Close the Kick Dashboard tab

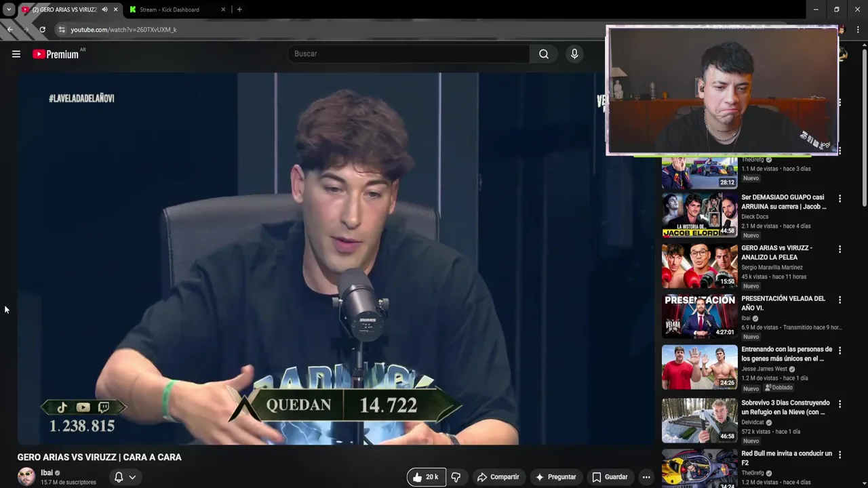tap(223, 9)
